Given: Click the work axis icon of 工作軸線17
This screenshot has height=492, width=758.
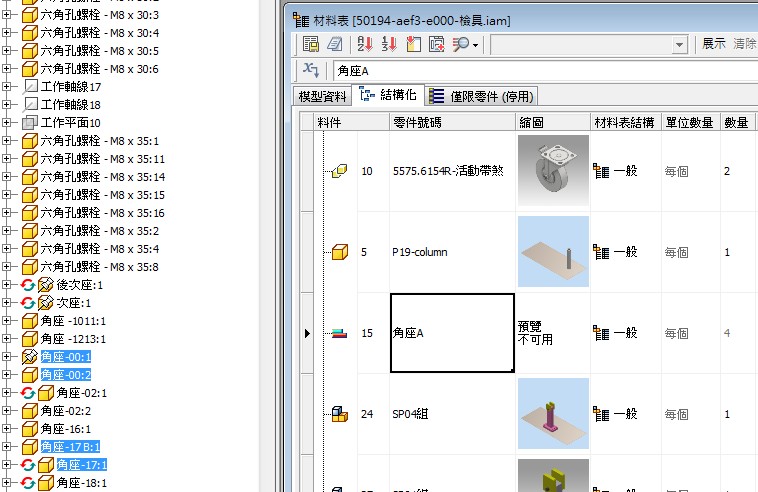Looking at the screenshot, I should point(30,87).
